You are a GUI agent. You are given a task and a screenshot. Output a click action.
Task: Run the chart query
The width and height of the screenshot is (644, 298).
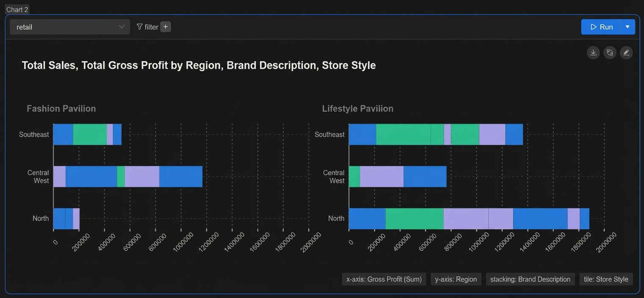click(601, 27)
